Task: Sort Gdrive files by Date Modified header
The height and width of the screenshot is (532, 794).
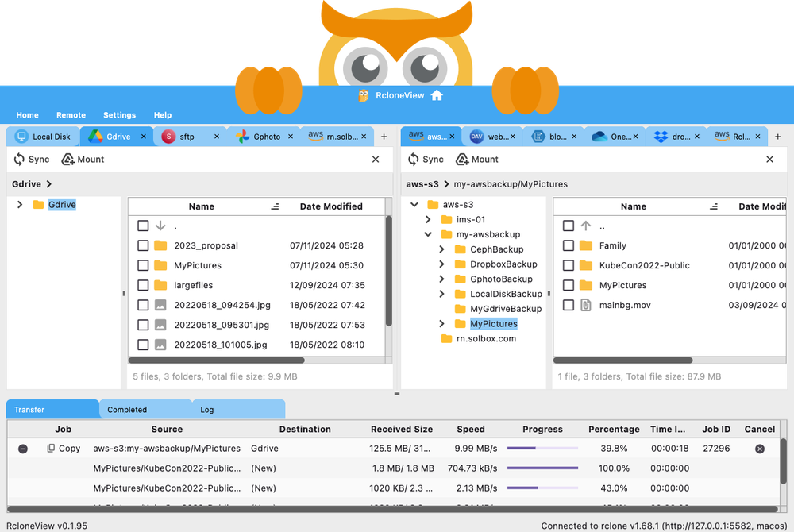Action: [331, 206]
